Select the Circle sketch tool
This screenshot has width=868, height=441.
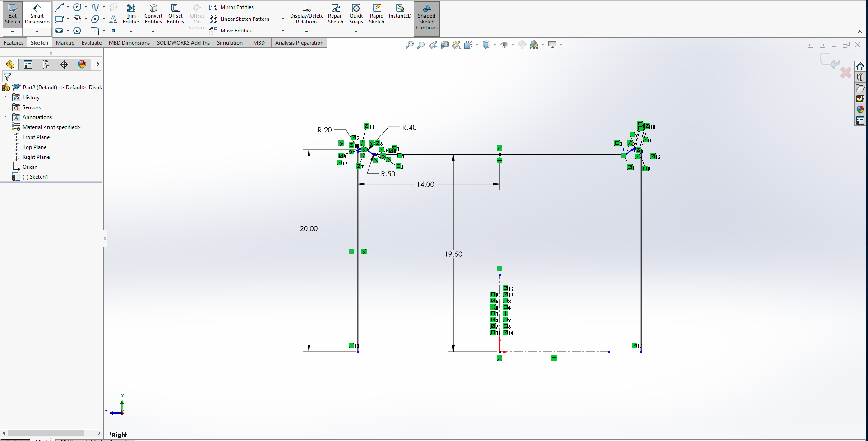click(77, 7)
